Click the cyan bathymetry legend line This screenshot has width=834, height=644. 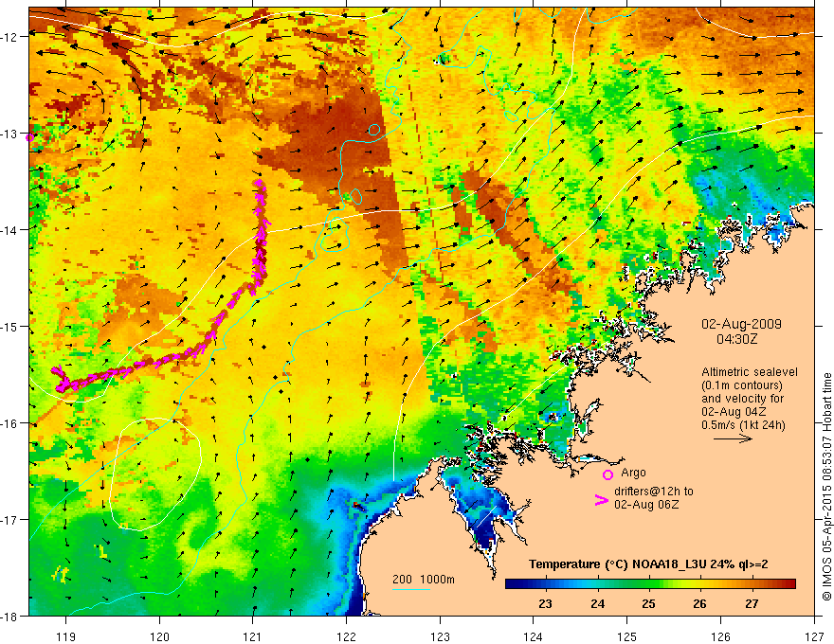click(411, 590)
